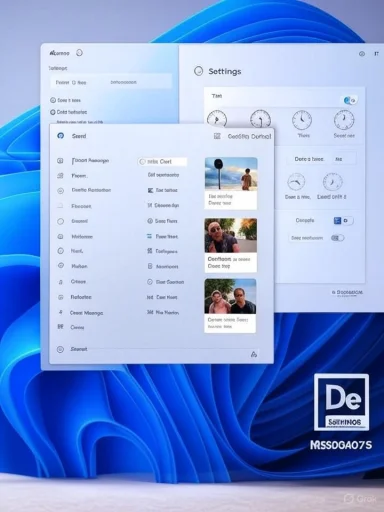The height and width of the screenshot is (512, 384).
Task: Click the round icon in Settings' top-right corner
Action: (x=362, y=54)
